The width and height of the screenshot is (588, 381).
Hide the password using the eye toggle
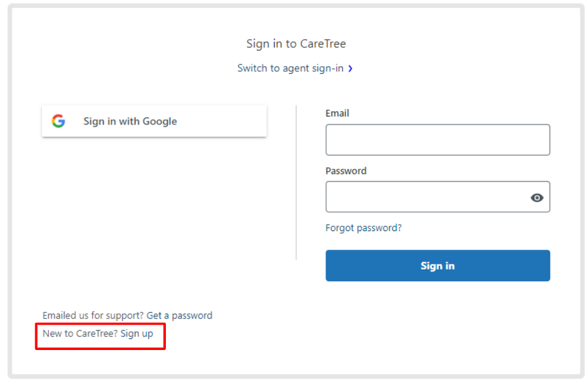tap(536, 197)
